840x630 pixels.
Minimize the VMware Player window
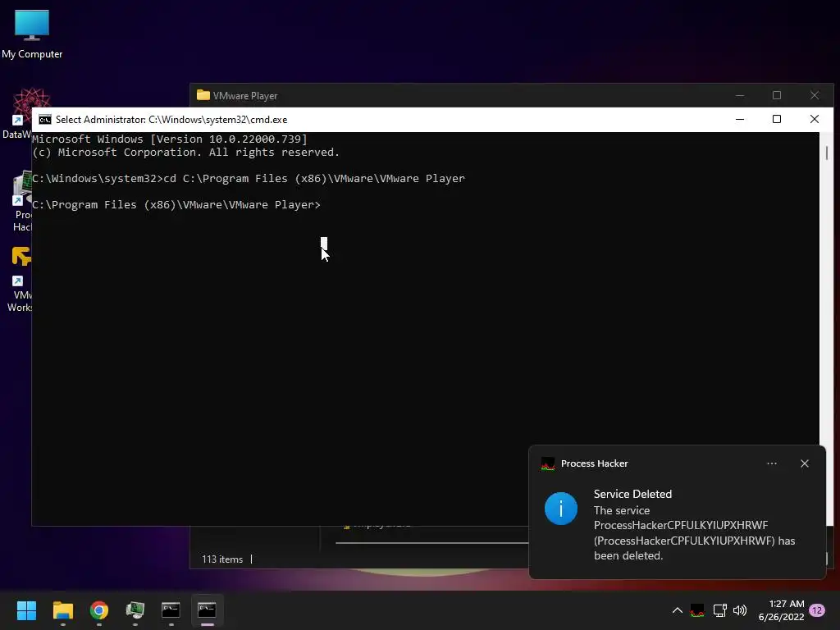(740, 95)
